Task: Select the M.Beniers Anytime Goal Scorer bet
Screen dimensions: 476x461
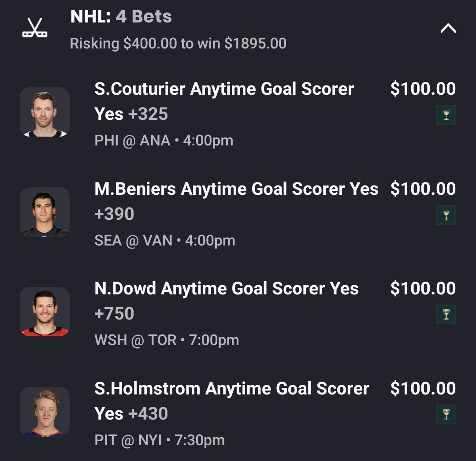Action: coord(236,201)
